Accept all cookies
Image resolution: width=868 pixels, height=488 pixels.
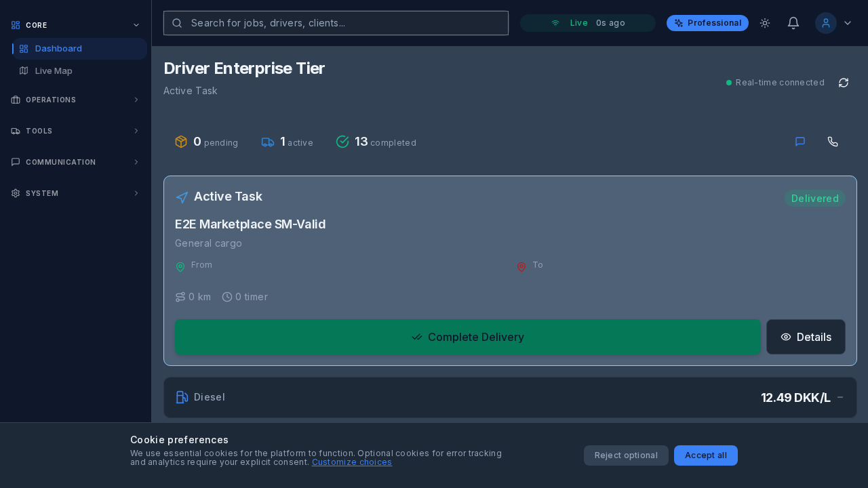click(x=705, y=455)
